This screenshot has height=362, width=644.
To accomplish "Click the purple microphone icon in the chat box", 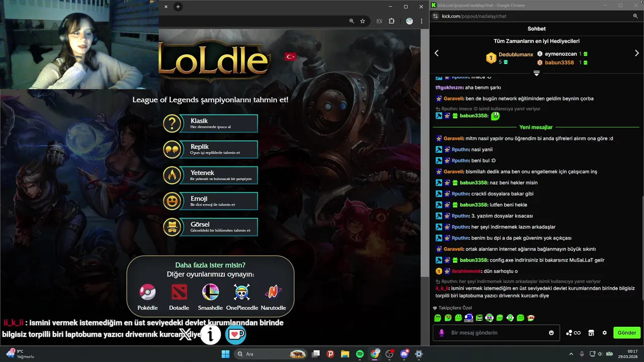I will (442, 333).
